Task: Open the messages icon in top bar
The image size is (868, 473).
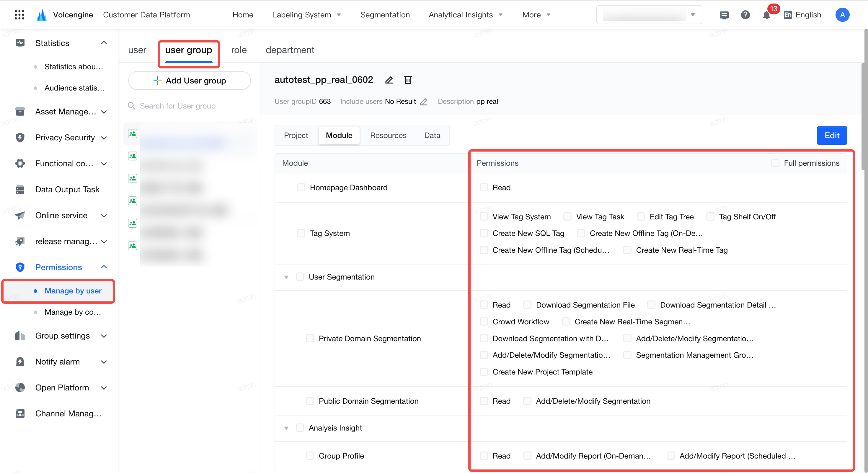Action: tap(724, 15)
